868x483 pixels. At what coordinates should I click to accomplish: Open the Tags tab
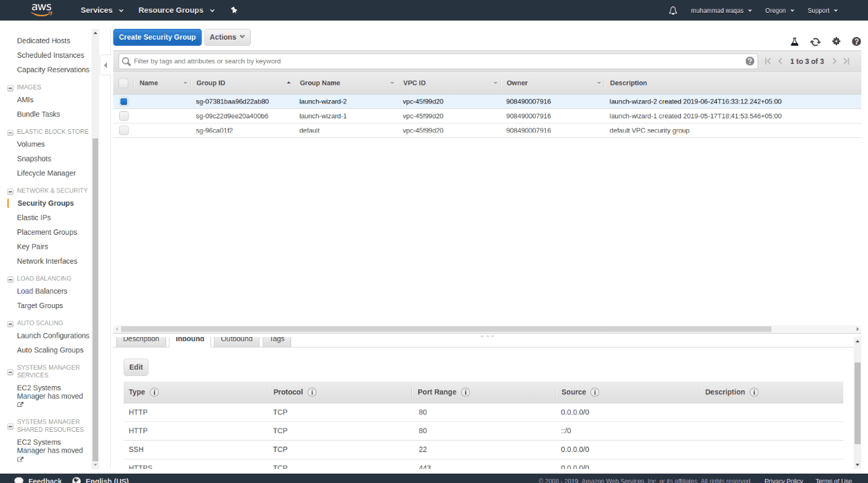(276, 339)
